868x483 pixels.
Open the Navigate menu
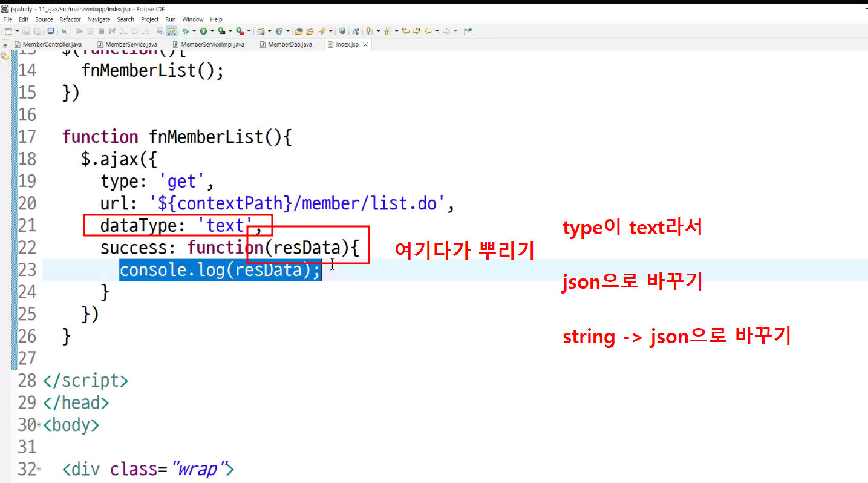tap(99, 19)
